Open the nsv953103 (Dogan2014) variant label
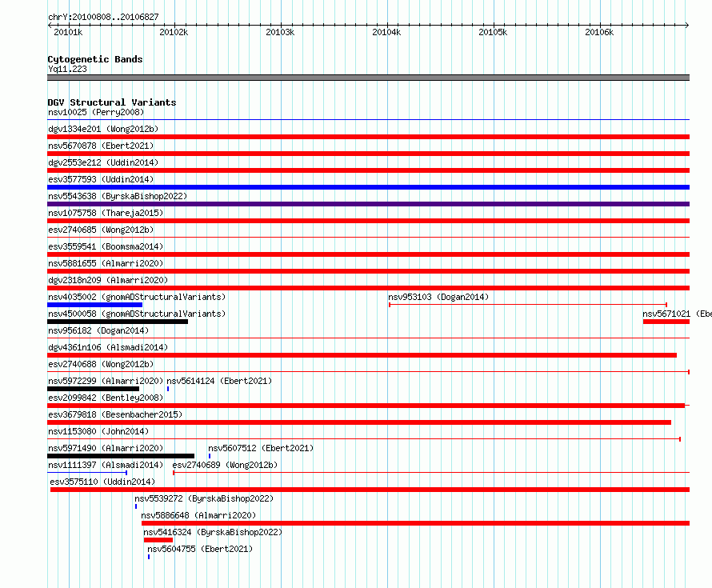Screen dimensions: 712x588 [438, 297]
